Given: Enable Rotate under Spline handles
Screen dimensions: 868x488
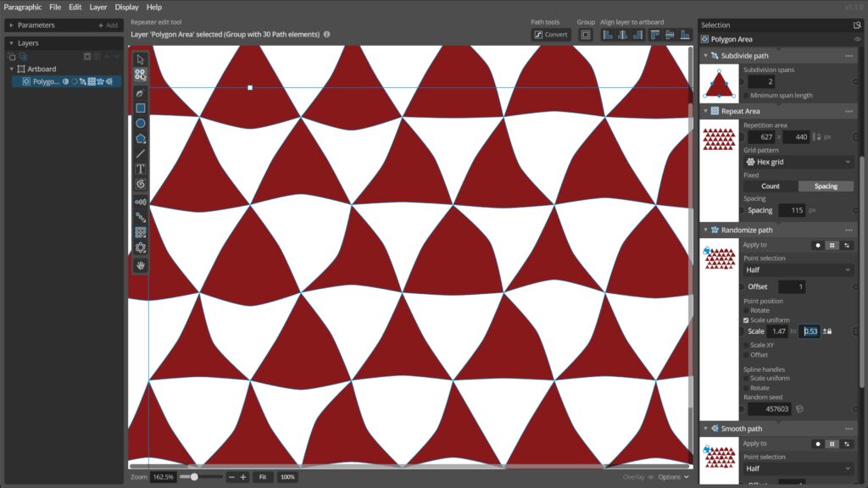Looking at the screenshot, I should pos(746,388).
